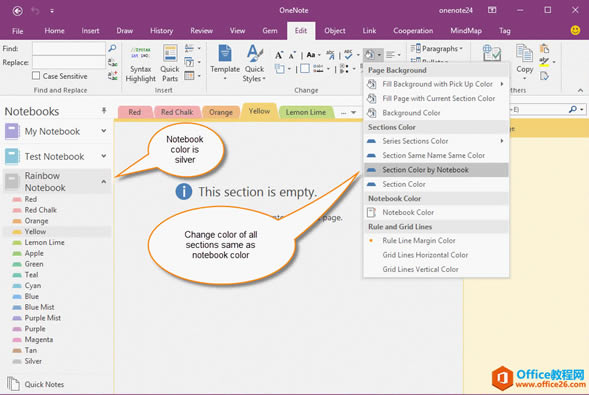Click the Find search magnifier icon
The image size is (589, 395).
[x=112, y=48]
